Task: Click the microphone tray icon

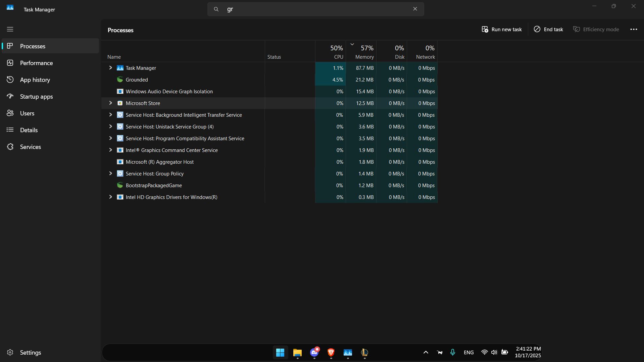Action: click(452, 352)
